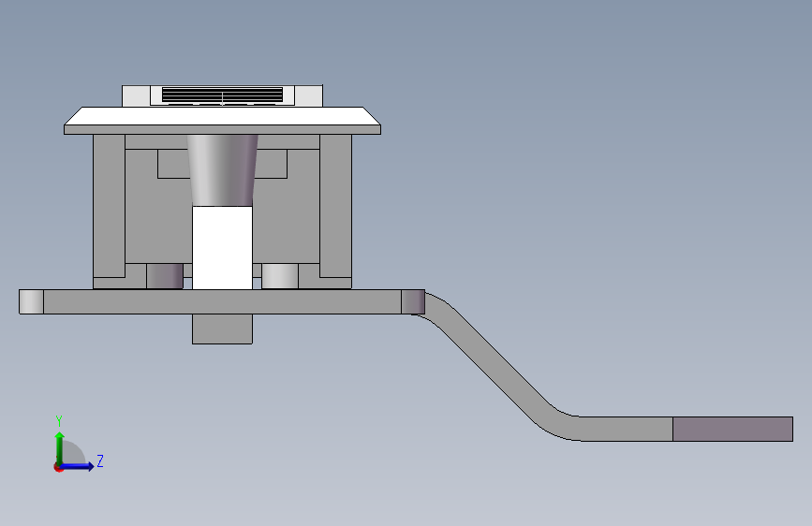Pick the small block beneath the base plate
The image size is (812, 526).
click(x=222, y=329)
